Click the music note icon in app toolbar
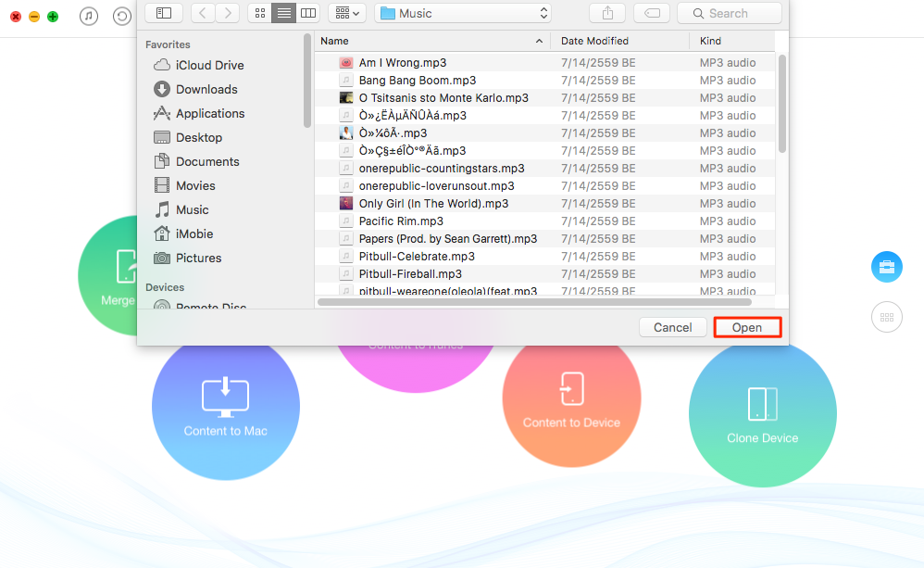The width and height of the screenshot is (924, 568). 88,16
